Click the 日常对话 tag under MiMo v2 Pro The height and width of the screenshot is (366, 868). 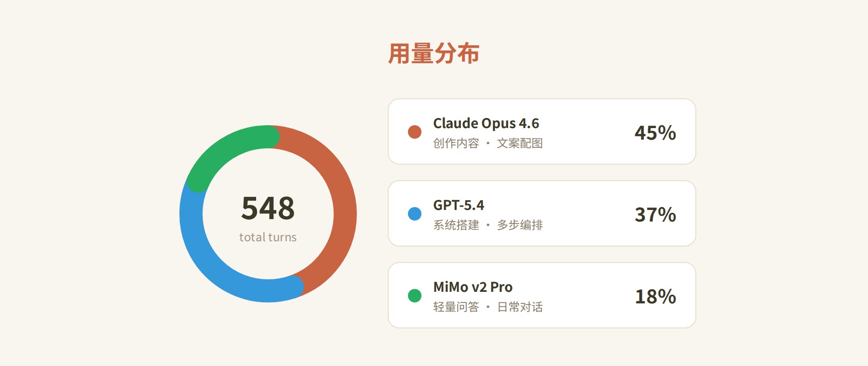pos(520,307)
